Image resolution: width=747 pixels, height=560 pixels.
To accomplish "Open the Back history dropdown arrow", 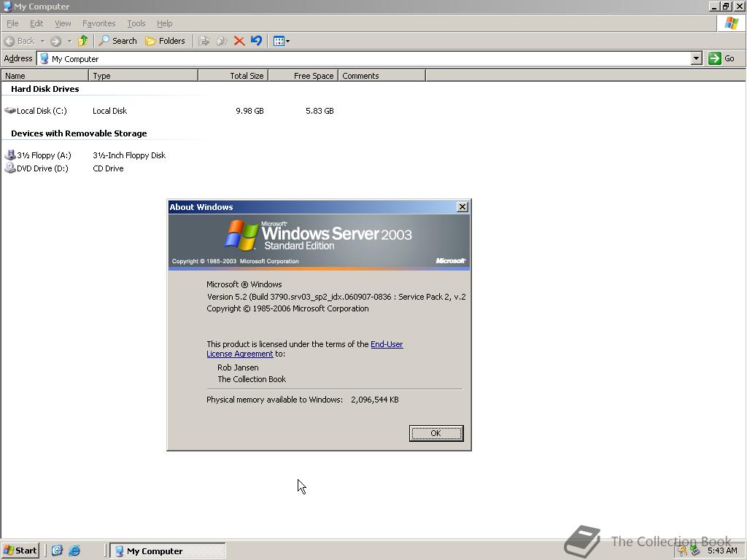I will click(x=42, y=41).
